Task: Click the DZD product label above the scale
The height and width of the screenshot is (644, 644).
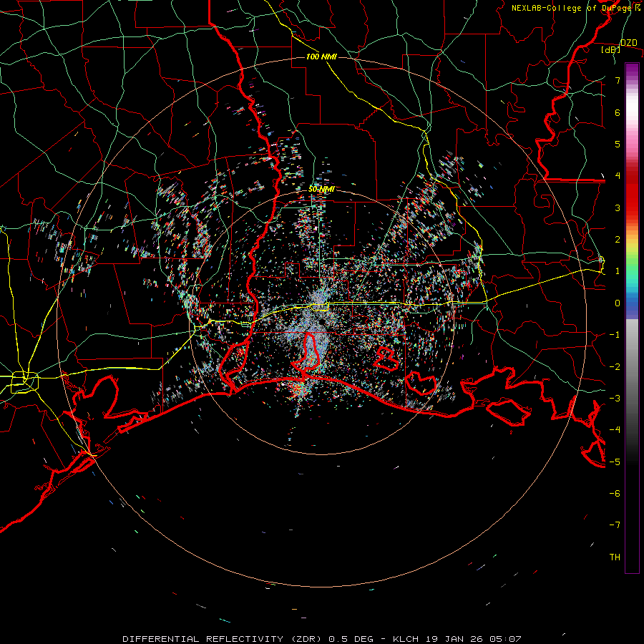Action: coord(628,43)
